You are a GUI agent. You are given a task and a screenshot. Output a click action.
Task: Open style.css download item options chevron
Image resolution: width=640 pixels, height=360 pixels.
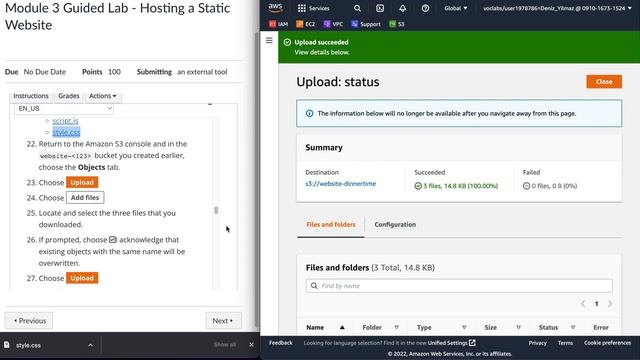click(90, 345)
